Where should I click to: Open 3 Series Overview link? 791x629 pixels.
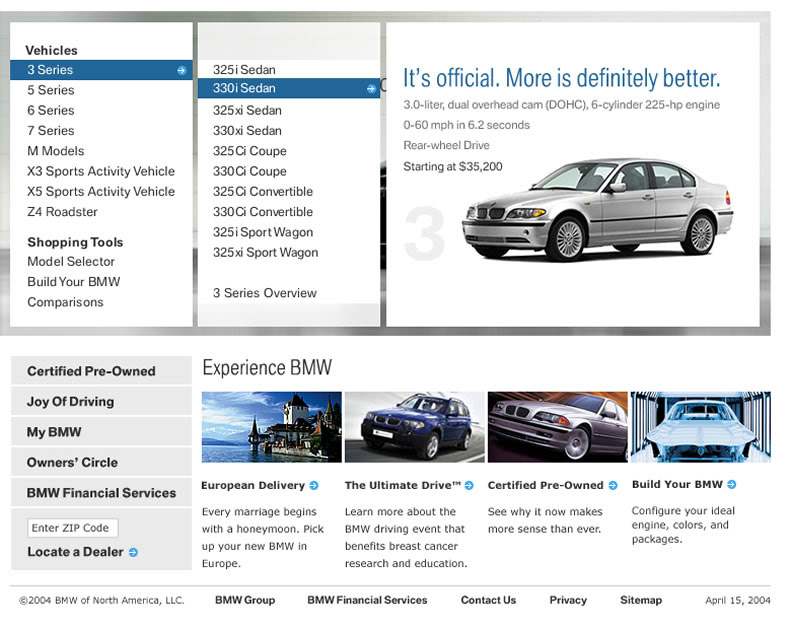[x=265, y=293]
